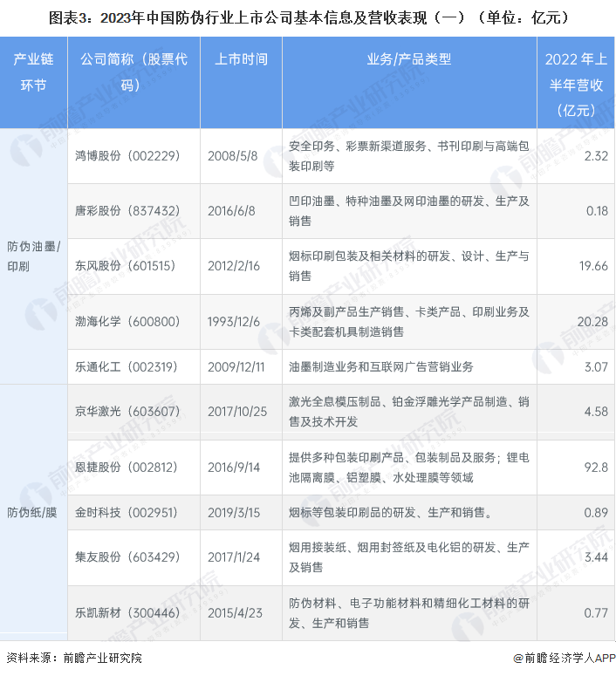Click the listing date 2017/10/25

(x=237, y=412)
